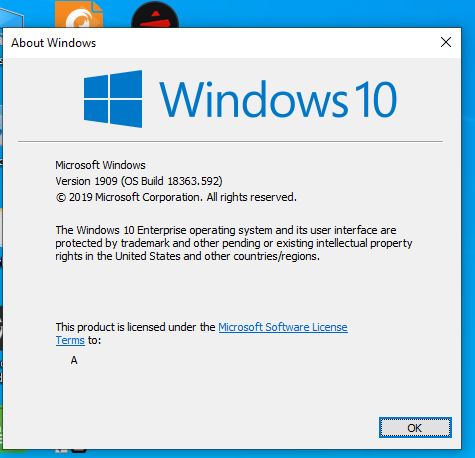Click the orange desktop icon behind dialog
Image resolution: width=475 pixels, height=458 pixels.
pos(79,14)
